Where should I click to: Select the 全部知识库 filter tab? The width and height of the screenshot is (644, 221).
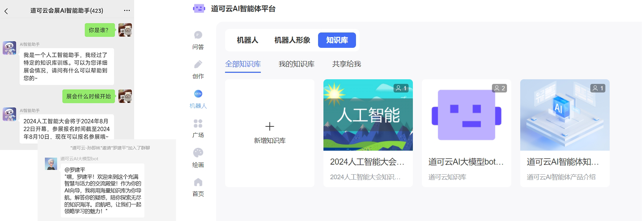[x=243, y=64]
